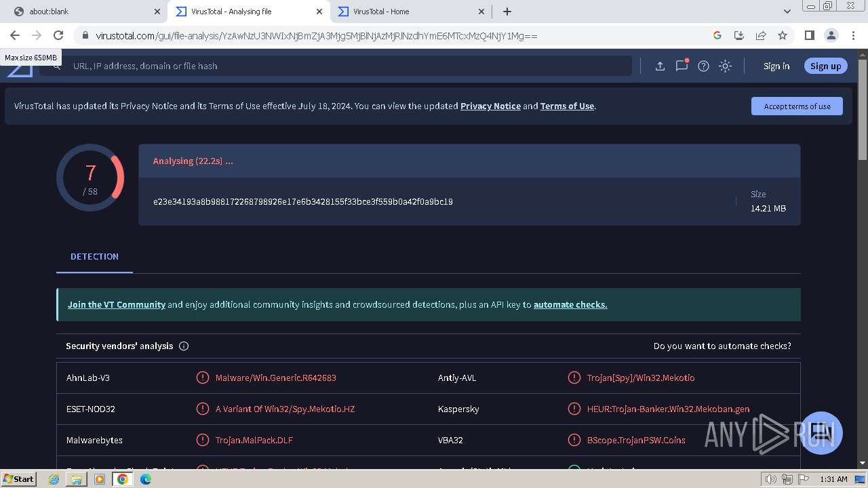Click the Security vendors' analysis info icon
The height and width of the screenshot is (488, 868).
click(184, 346)
